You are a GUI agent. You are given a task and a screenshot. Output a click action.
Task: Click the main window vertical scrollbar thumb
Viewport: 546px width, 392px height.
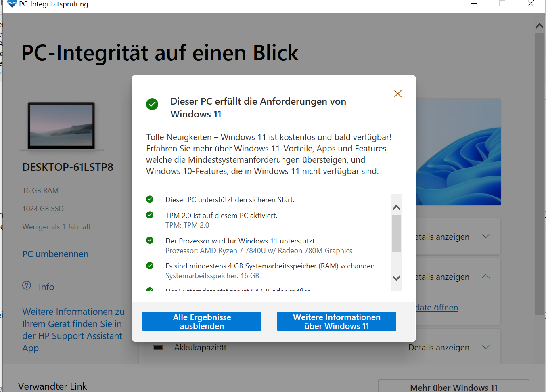pos(539,174)
